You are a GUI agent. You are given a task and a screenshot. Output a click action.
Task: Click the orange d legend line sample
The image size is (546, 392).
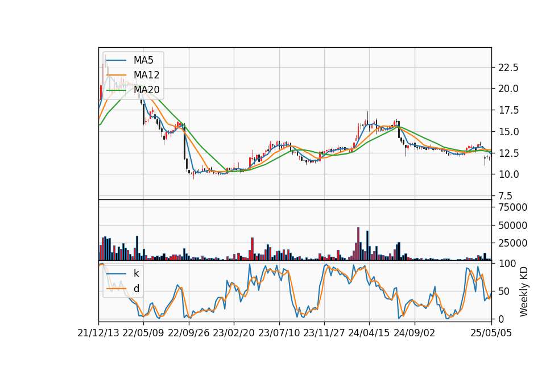coord(116,289)
